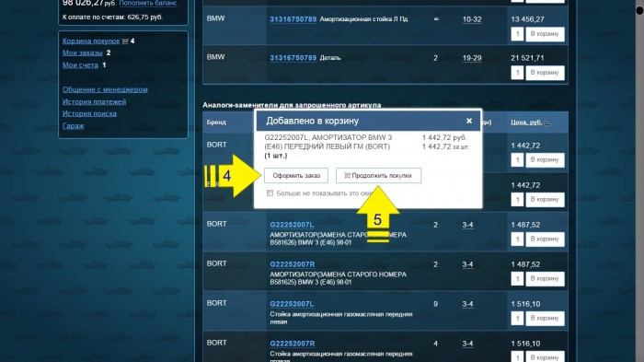Close the 'Добавлено в корзину' popup
Viewport: 644px width, 362px height.
click(x=469, y=121)
